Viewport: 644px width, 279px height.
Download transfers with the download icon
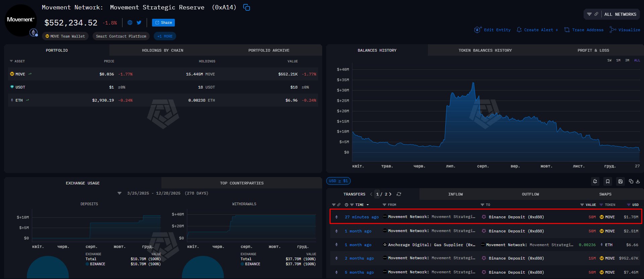(x=638, y=181)
